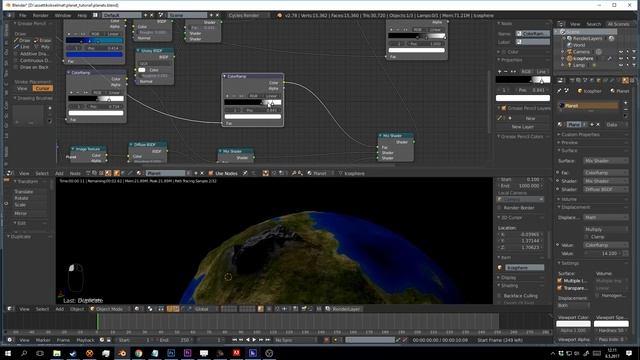The height and width of the screenshot is (360, 640).
Task: Expand the Camera tree item in outliner
Action: click(563, 52)
